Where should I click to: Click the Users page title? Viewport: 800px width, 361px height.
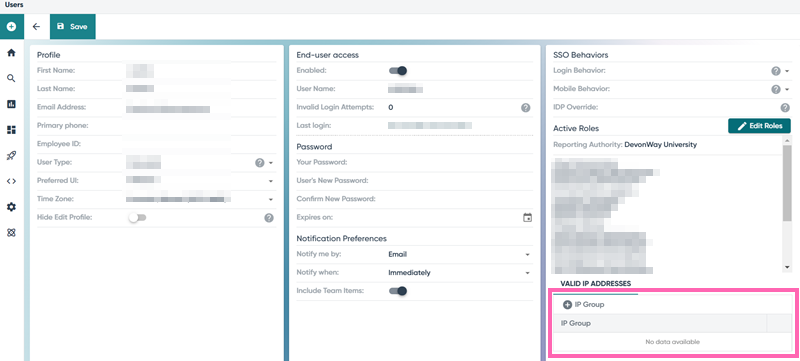click(x=14, y=5)
